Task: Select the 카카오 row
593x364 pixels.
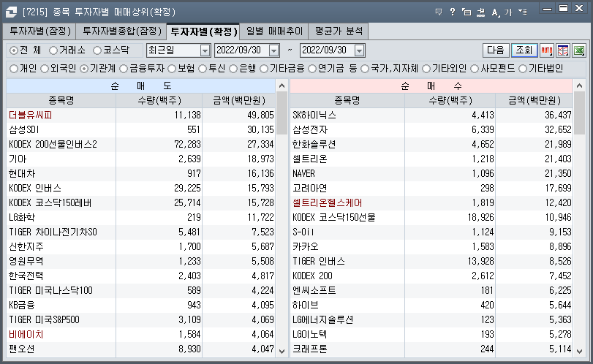Action: point(431,247)
